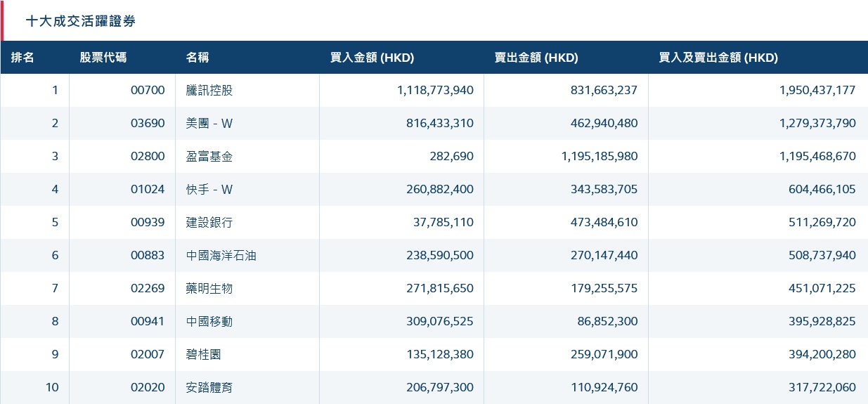Screen dimensions: 868x404
Task: Select the 安踏體育 stock name
Action: pyautogui.click(x=209, y=387)
